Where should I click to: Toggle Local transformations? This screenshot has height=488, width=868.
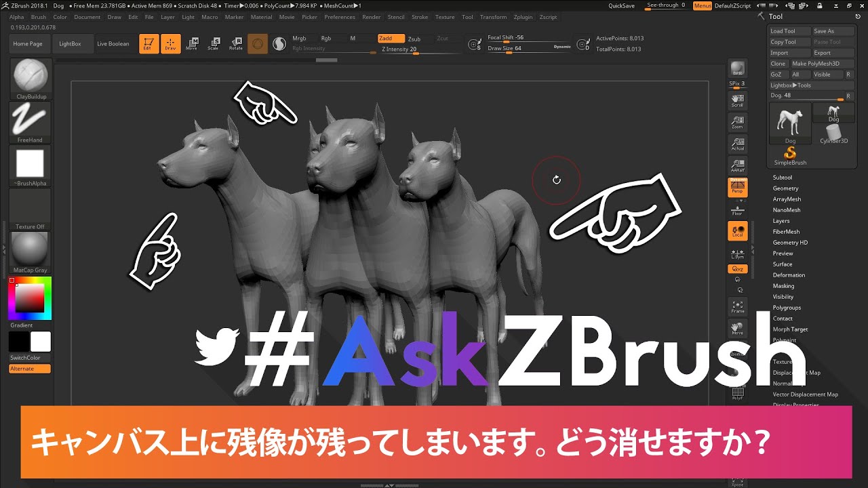(x=737, y=231)
